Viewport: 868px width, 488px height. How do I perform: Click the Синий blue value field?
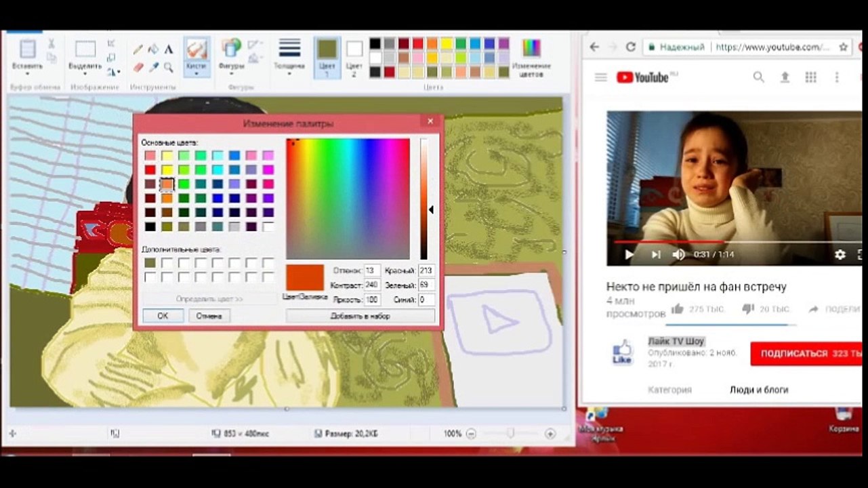[426, 300]
